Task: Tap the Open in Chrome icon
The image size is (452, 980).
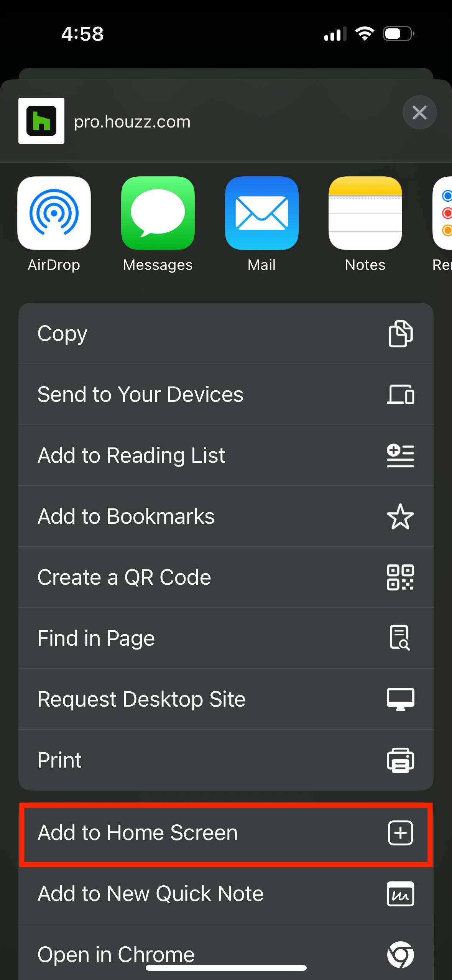Action: (x=400, y=954)
